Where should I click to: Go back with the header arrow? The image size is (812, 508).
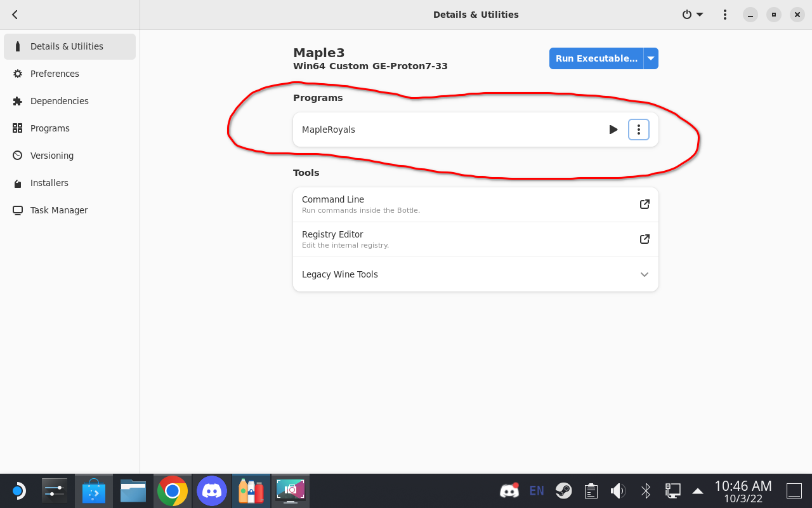(x=15, y=15)
